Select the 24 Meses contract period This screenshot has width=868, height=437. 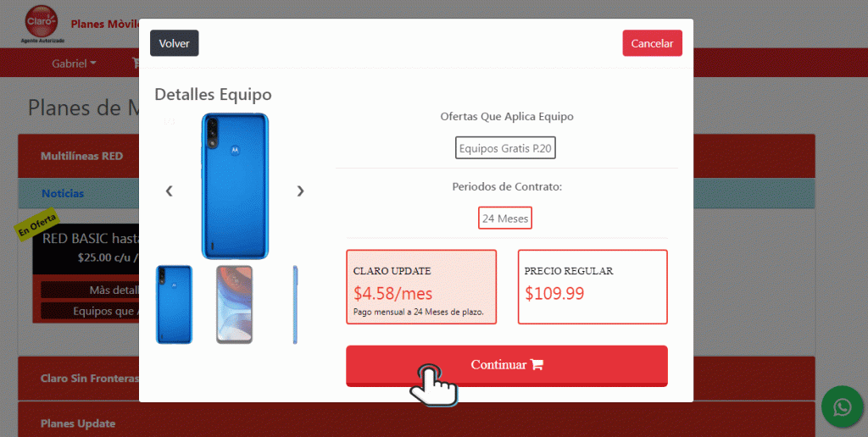[505, 218]
